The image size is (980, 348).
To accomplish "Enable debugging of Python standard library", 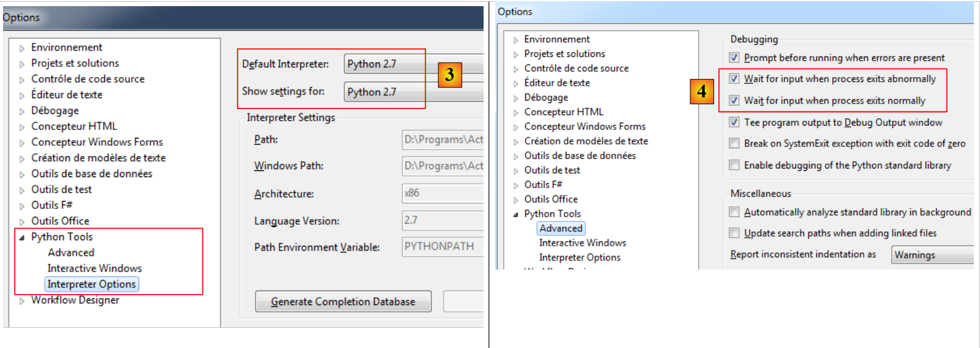I will click(734, 165).
